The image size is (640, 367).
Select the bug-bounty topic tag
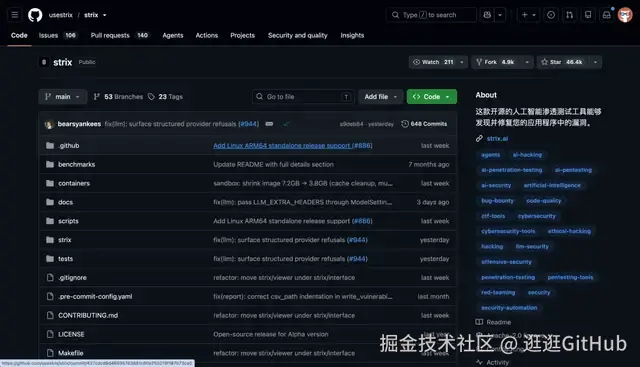pyautogui.click(x=497, y=200)
